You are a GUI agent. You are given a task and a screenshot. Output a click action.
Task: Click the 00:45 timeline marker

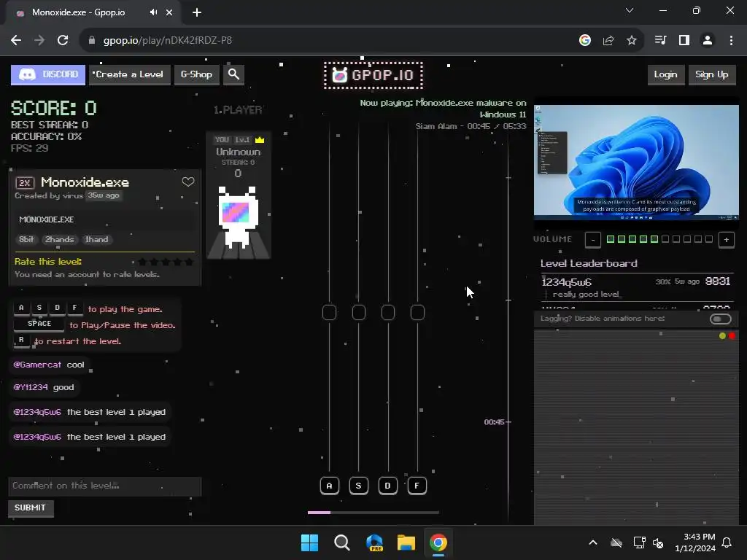(x=495, y=422)
